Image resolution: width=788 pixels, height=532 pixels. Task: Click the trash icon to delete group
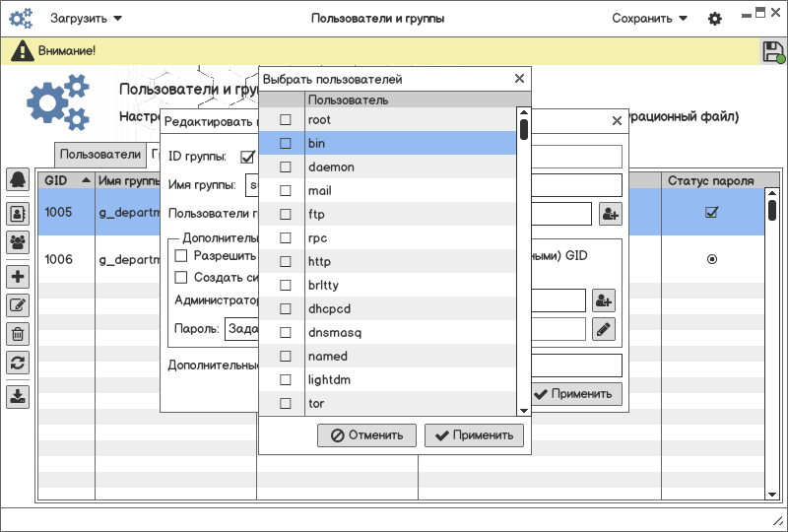click(18, 334)
